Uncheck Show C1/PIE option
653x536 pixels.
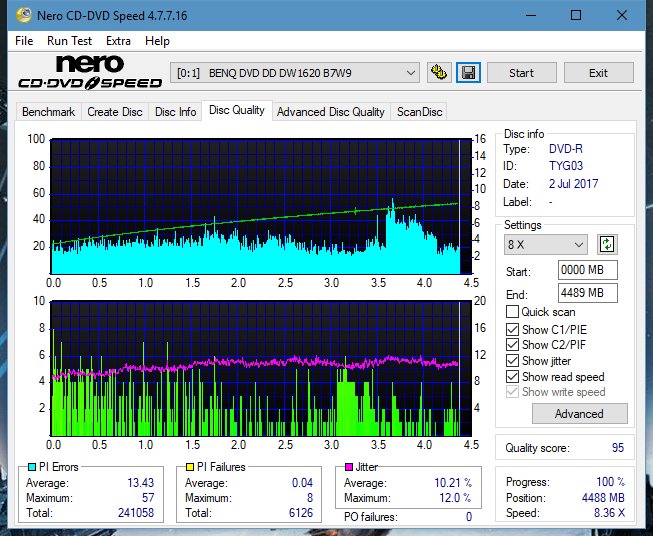tap(512, 329)
